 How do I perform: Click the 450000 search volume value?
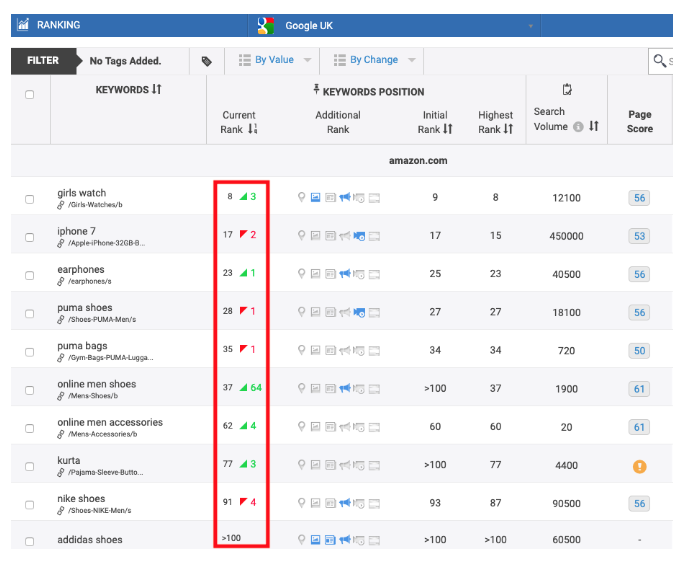[566, 236]
